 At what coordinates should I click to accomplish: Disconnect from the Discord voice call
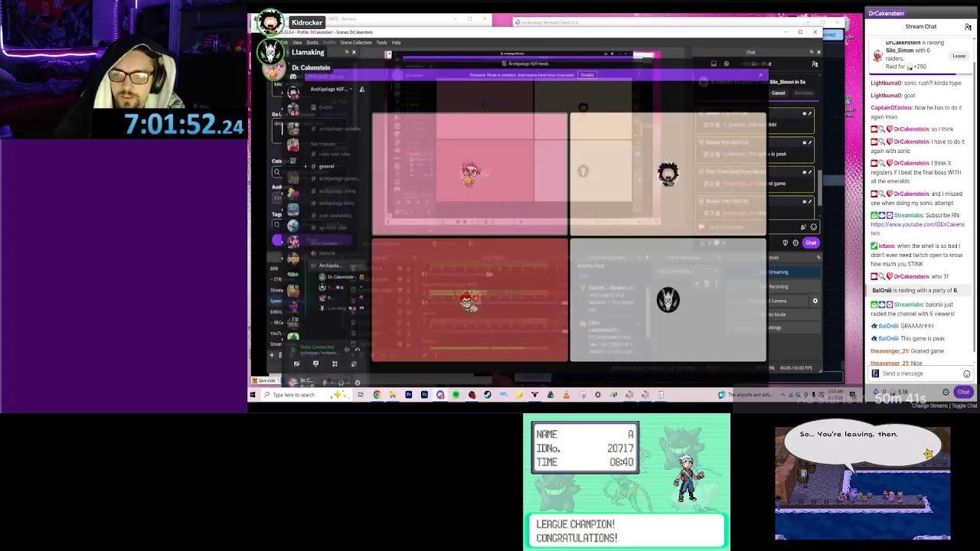357,349
